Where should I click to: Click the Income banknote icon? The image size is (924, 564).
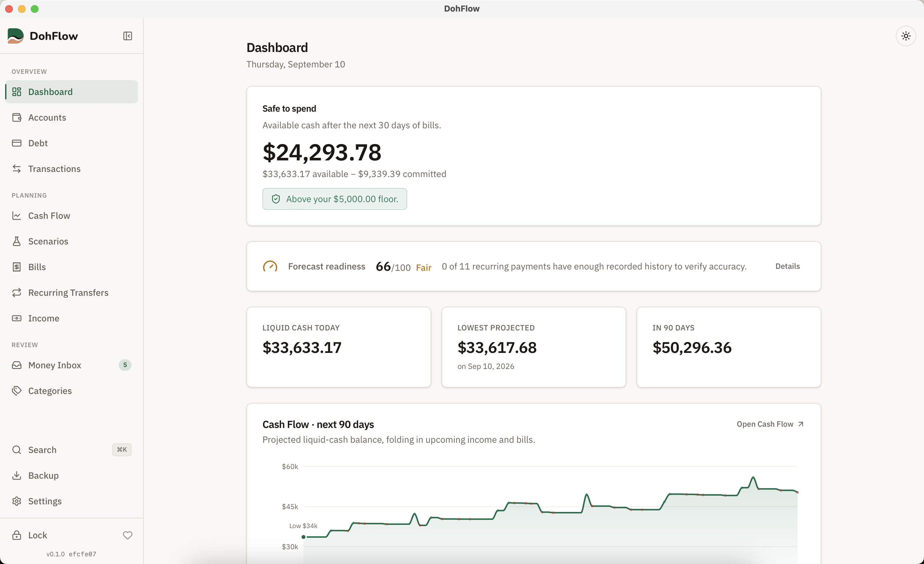[x=16, y=318]
